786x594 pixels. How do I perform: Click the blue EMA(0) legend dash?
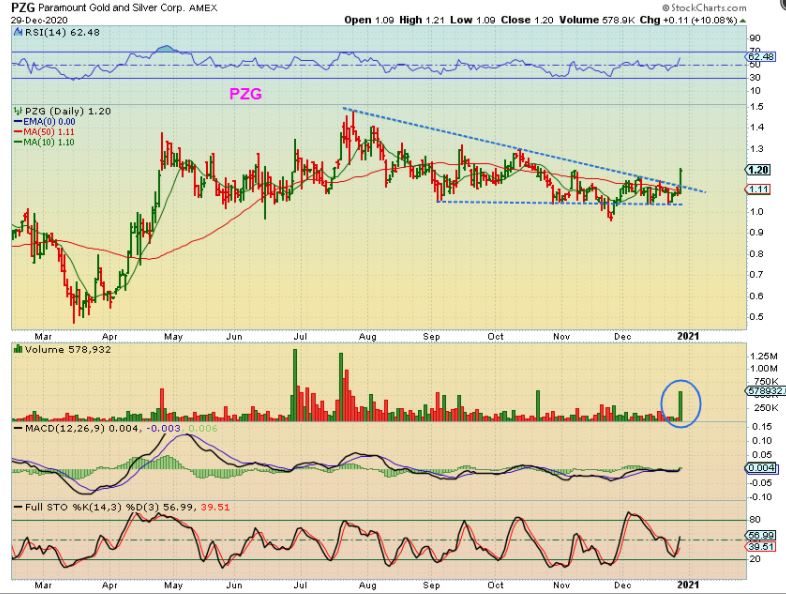tap(19, 122)
